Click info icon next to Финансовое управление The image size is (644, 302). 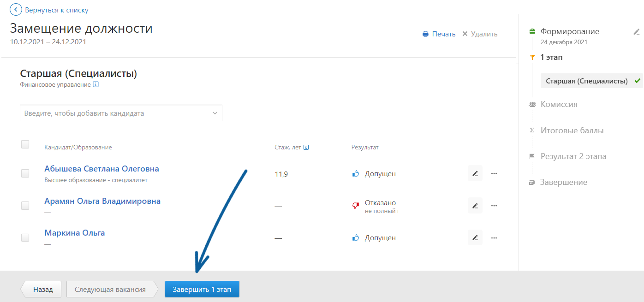pos(96,85)
